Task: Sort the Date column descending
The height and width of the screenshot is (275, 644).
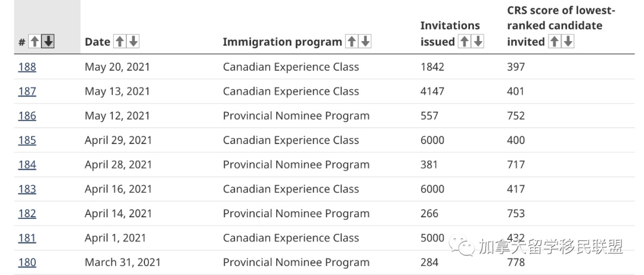Action: click(133, 42)
